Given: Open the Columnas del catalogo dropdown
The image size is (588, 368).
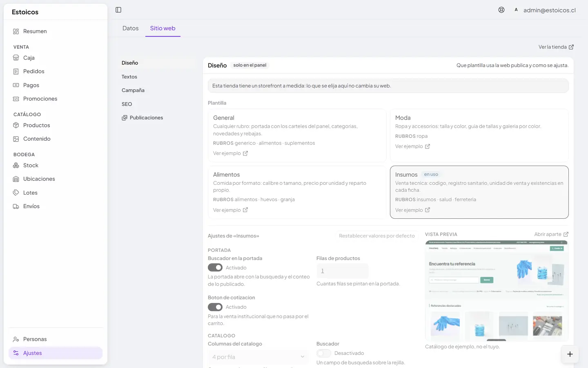Looking at the screenshot, I should coord(258,357).
